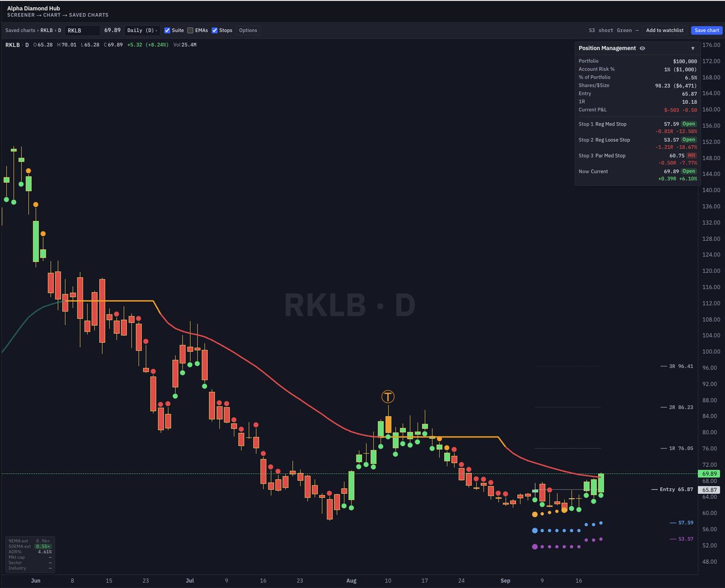
Task: Click the Sep date axis label
Action: click(505, 580)
